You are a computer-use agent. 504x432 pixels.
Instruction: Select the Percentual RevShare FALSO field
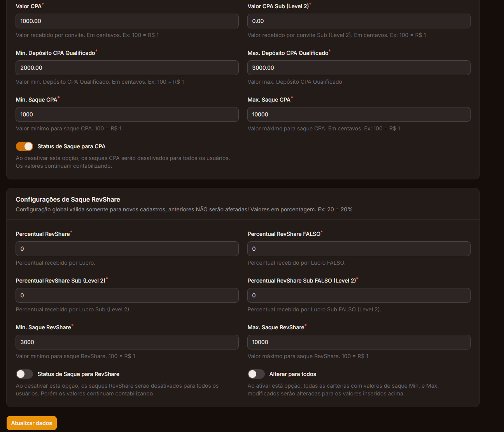pos(359,249)
